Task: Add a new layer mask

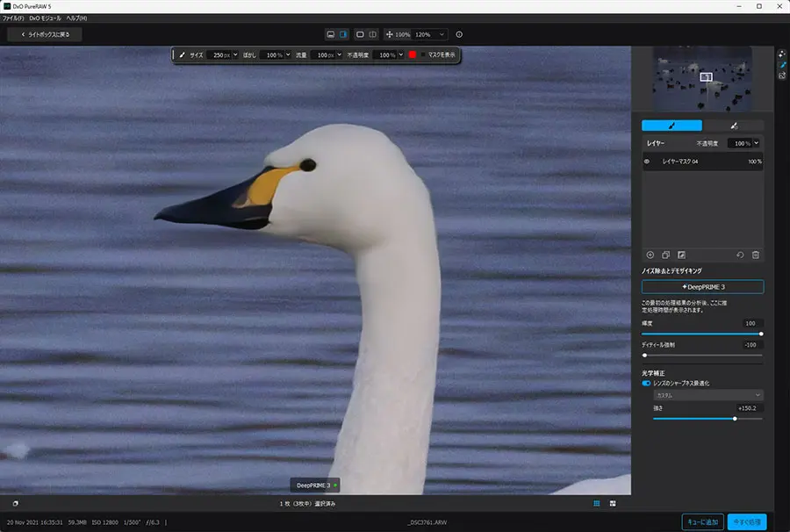Action: pos(650,255)
